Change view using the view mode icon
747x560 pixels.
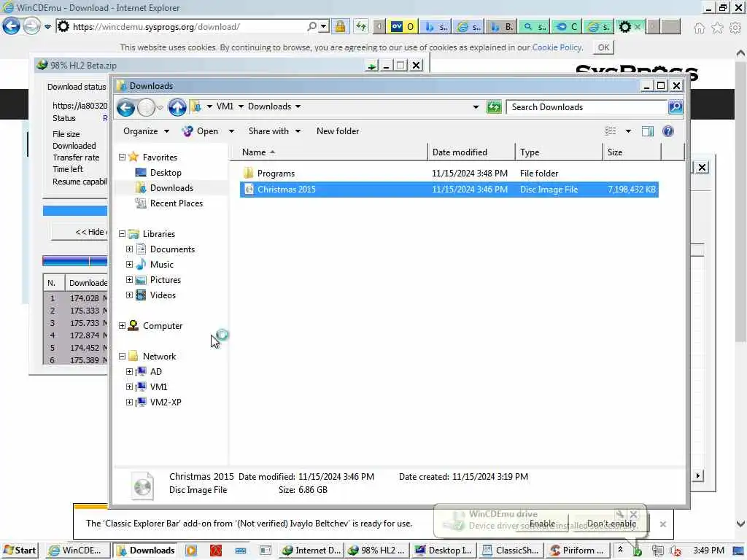[x=611, y=131]
